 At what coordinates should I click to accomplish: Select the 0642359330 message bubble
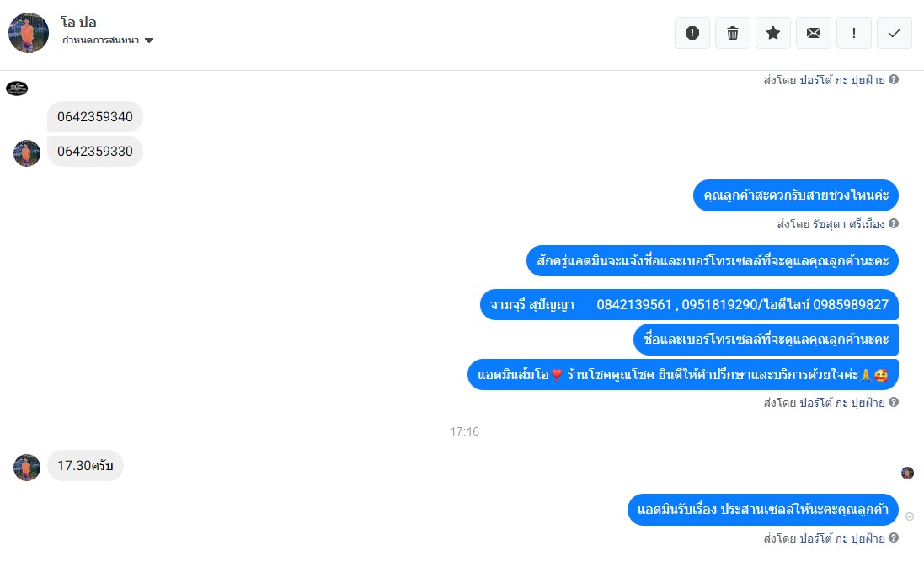(x=95, y=152)
